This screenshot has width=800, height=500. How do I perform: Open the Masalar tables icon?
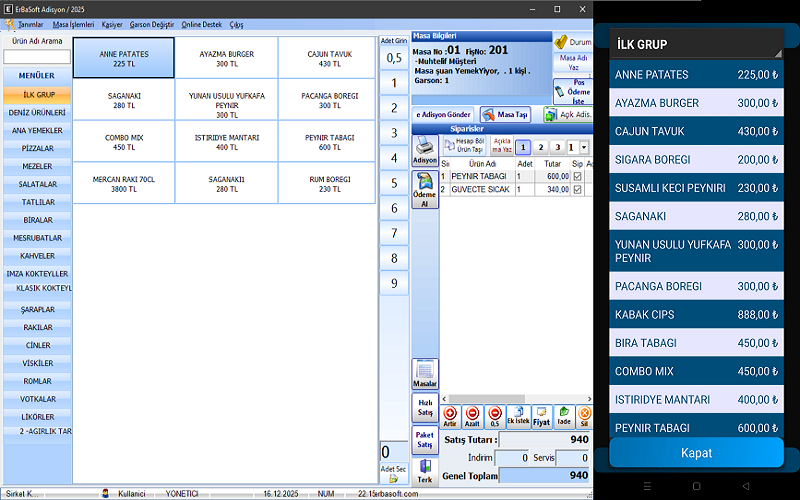(x=425, y=374)
